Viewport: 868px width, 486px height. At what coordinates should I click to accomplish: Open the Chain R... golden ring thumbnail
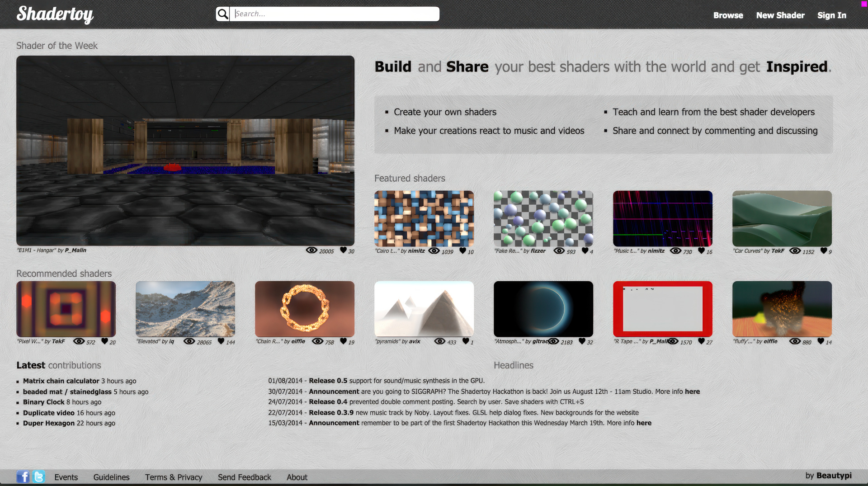tap(304, 309)
